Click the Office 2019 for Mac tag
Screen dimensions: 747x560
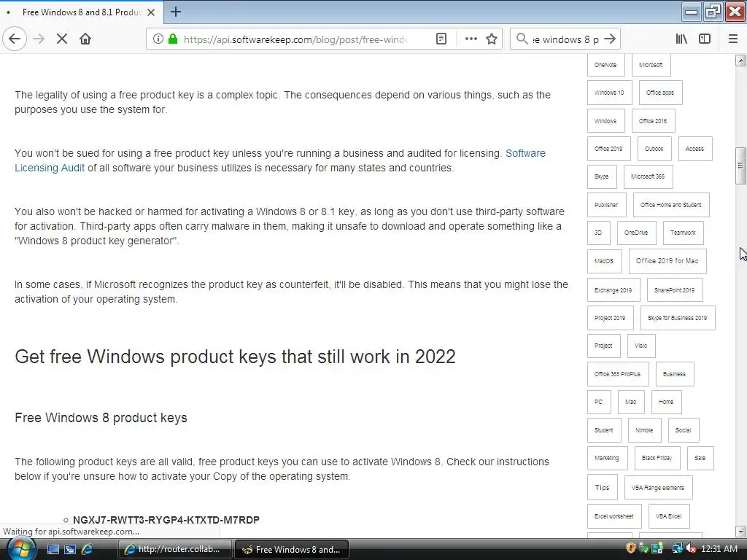pyautogui.click(x=667, y=261)
